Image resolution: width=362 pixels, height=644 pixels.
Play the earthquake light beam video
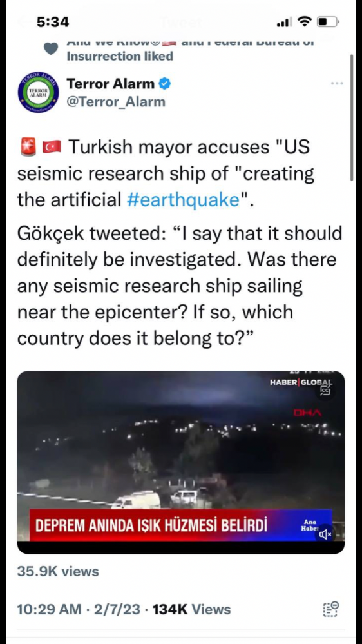click(180, 462)
